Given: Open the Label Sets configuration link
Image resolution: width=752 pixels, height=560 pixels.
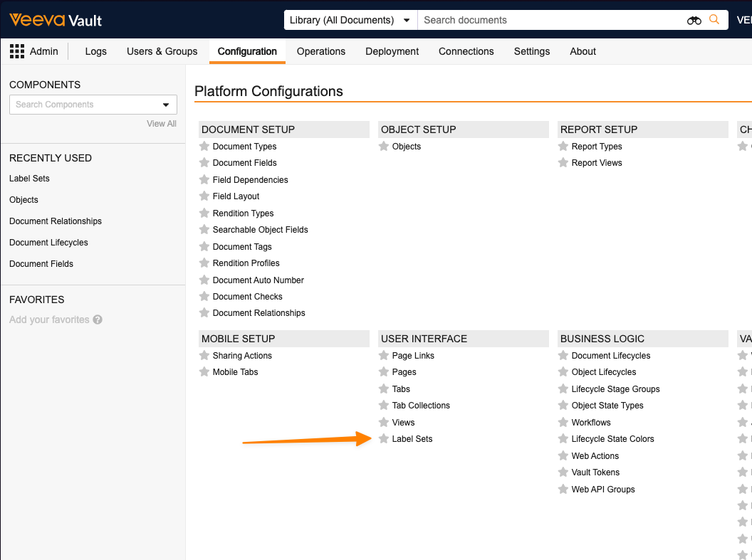Looking at the screenshot, I should 412,438.
